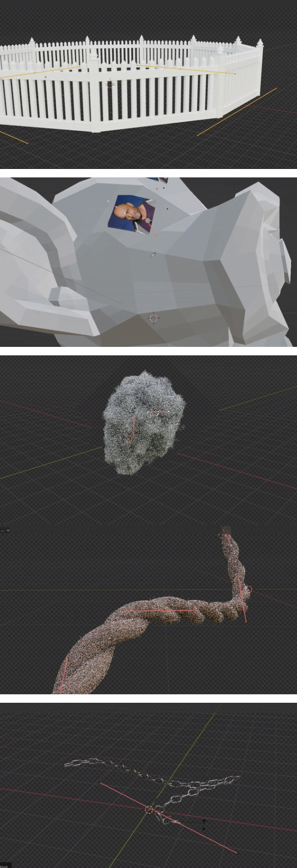Open the collapsed header dropdown above the rope

(5, 530)
